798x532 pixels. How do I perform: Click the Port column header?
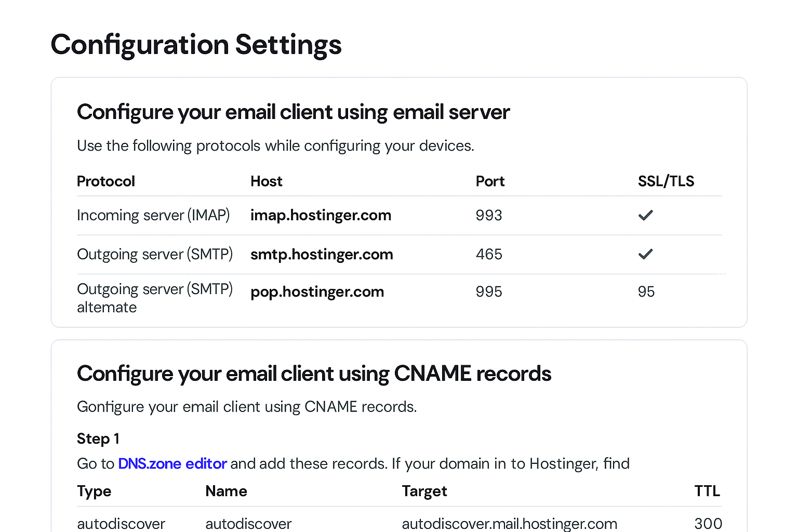(490, 181)
